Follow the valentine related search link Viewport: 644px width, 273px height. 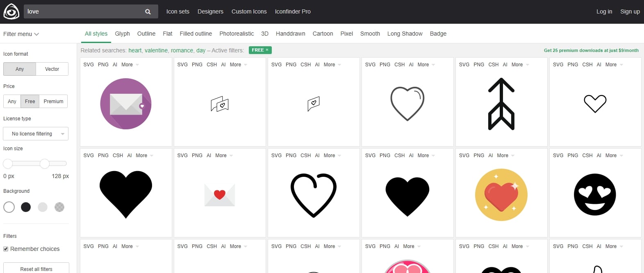point(156,50)
